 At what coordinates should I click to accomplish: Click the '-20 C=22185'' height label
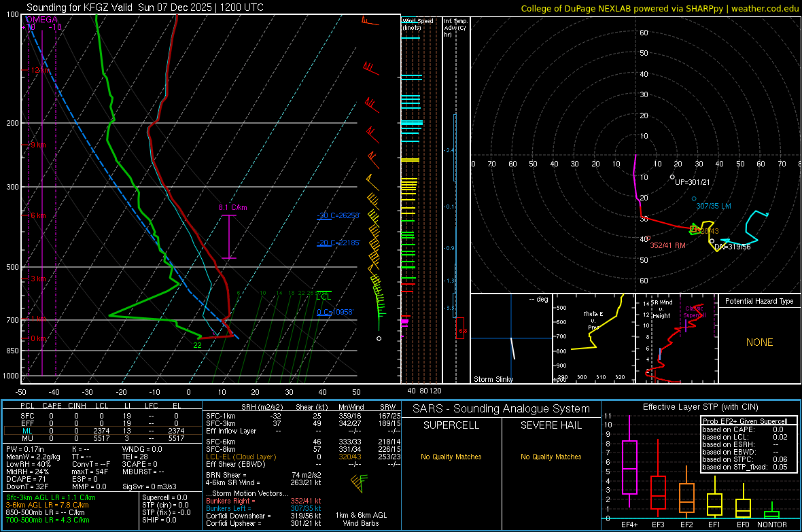(338, 243)
